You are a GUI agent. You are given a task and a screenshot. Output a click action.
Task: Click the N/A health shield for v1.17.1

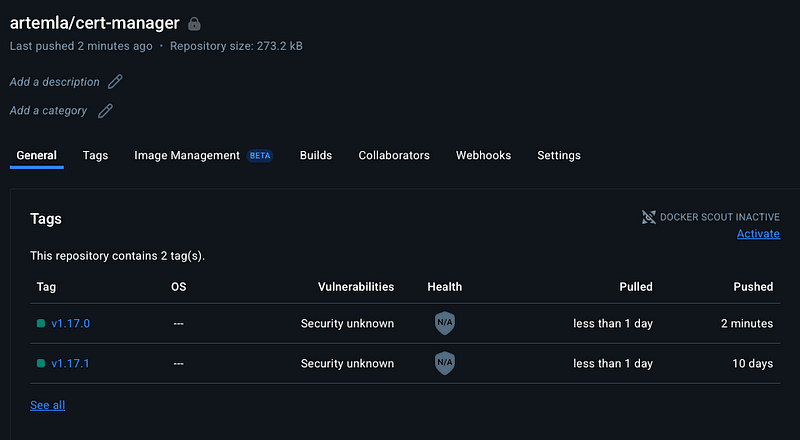[x=445, y=363]
